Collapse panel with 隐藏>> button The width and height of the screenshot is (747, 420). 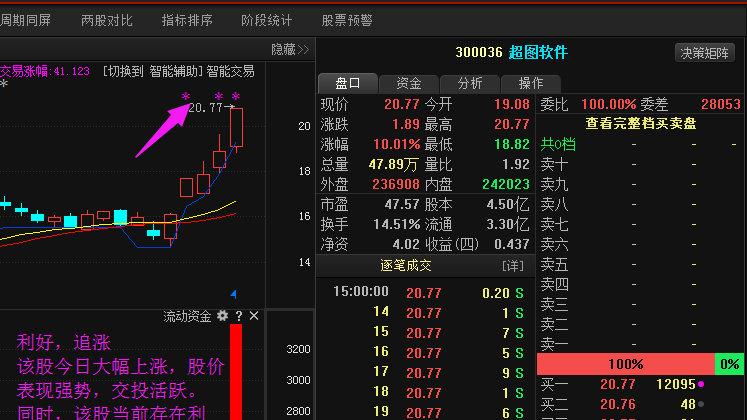click(290, 50)
